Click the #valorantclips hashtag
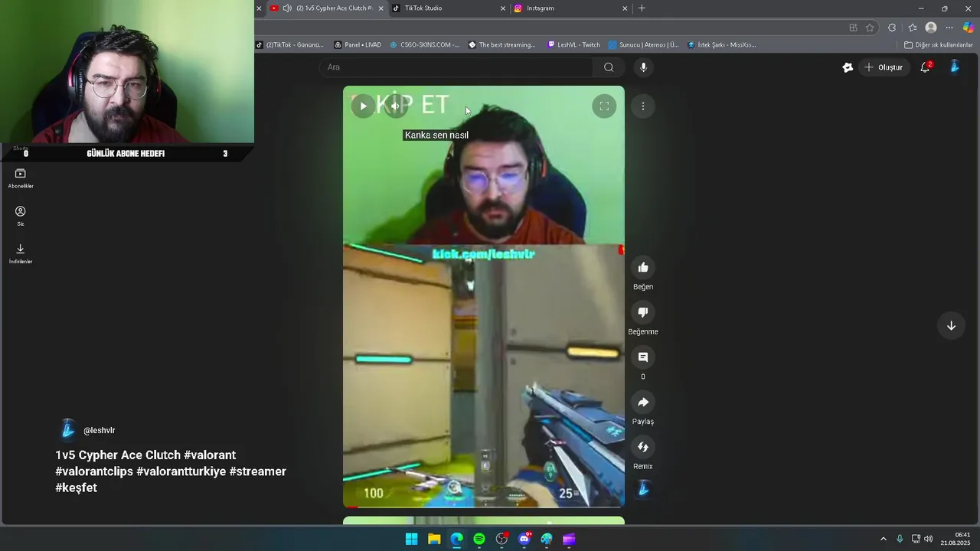Screen dimensions: 980x551 94,471
